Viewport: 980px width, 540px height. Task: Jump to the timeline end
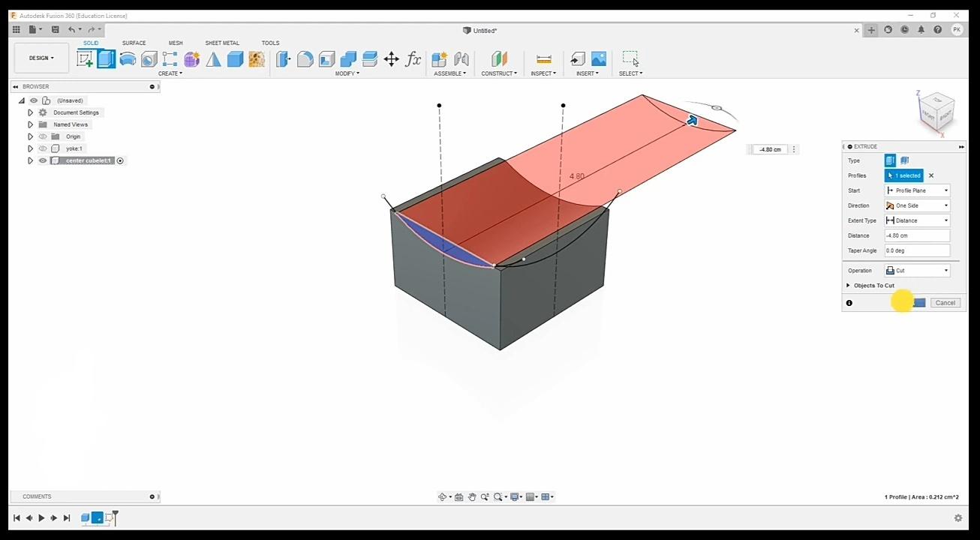[67, 517]
